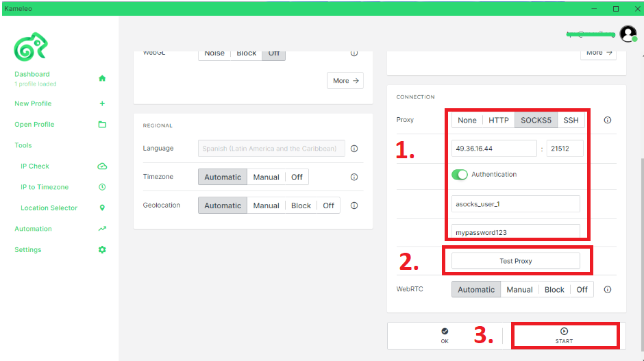Click the Open Profile folder icon
The image size is (644, 361).
(x=102, y=125)
